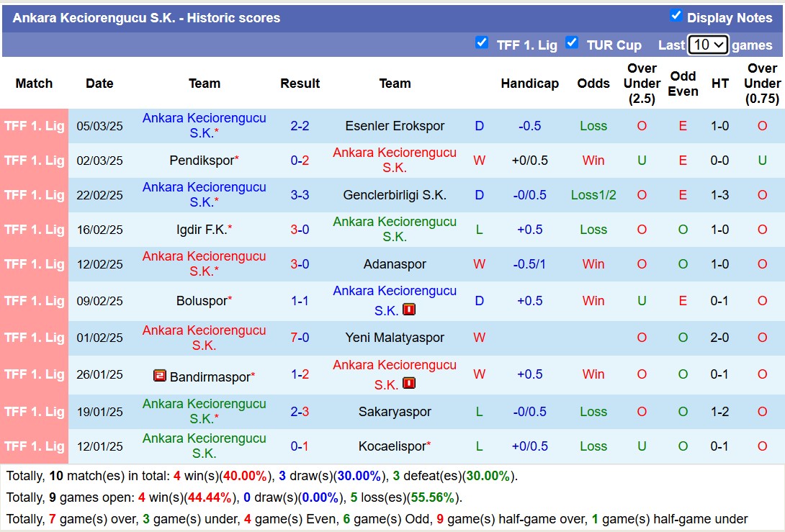Click the 2-2 score versus Esenler Erokspor
The width and height of the screenshot is (785, 532).
pyautogui.click(x=300, y=126)
